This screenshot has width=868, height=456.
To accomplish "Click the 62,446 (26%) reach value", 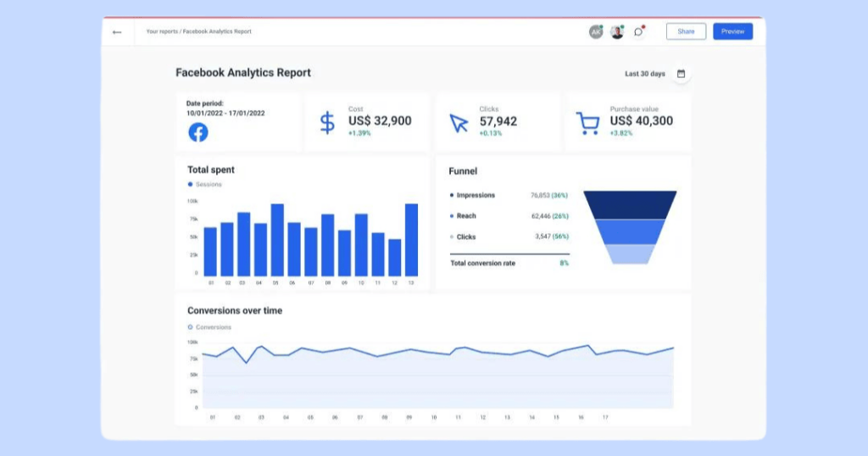I will pos(549,216).
